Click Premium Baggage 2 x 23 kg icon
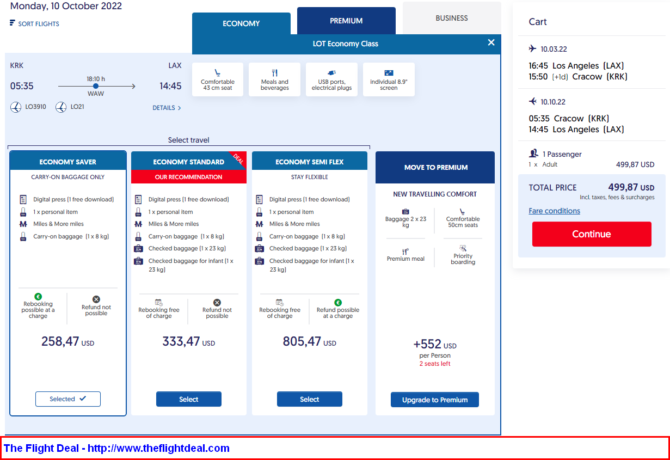Viewport: 670px width, 460px height. pyautogui.click(x=406, y=211)
